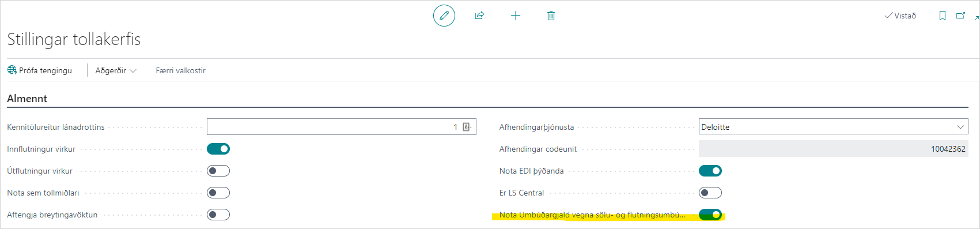Click the Er LS Central label
The image size is (980, 229).
click(x=521, y=193)
